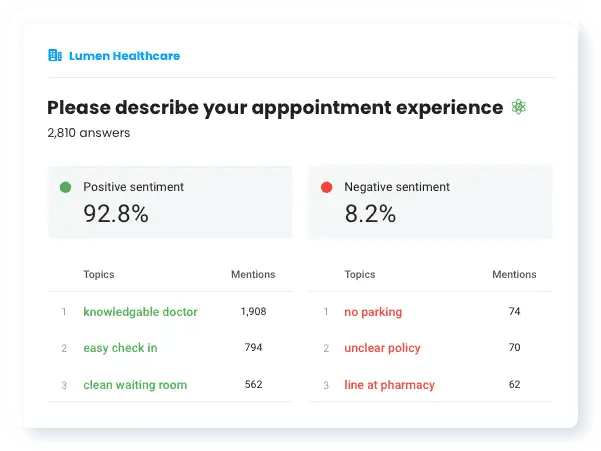Open the Lumen Healthcare link

[124, 56]
